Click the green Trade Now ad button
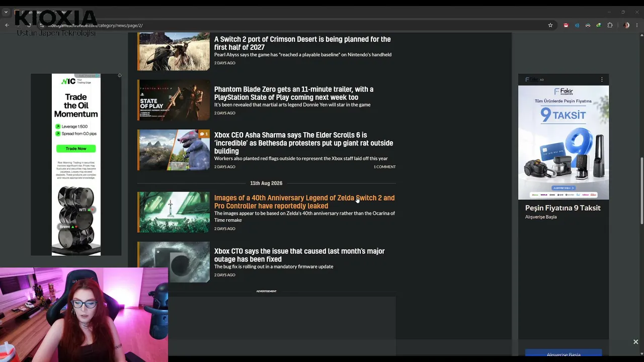Viewport: 644px width, 362px height. point(76,148)
